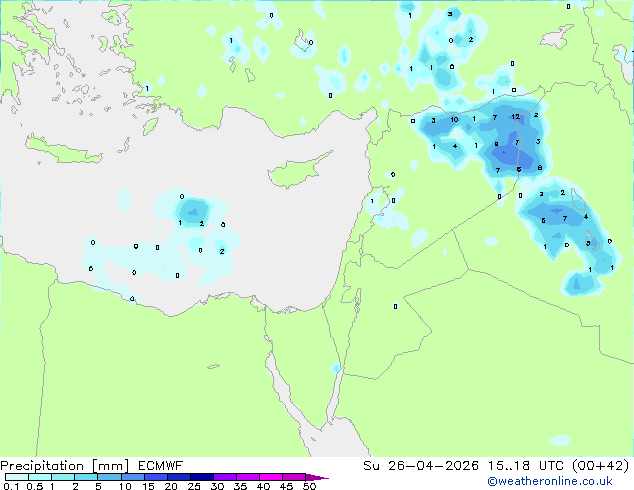Click the 'ECMWF' model label
Image resolution: width=634 pixels, height=490 pixels.
pos(161,466)
